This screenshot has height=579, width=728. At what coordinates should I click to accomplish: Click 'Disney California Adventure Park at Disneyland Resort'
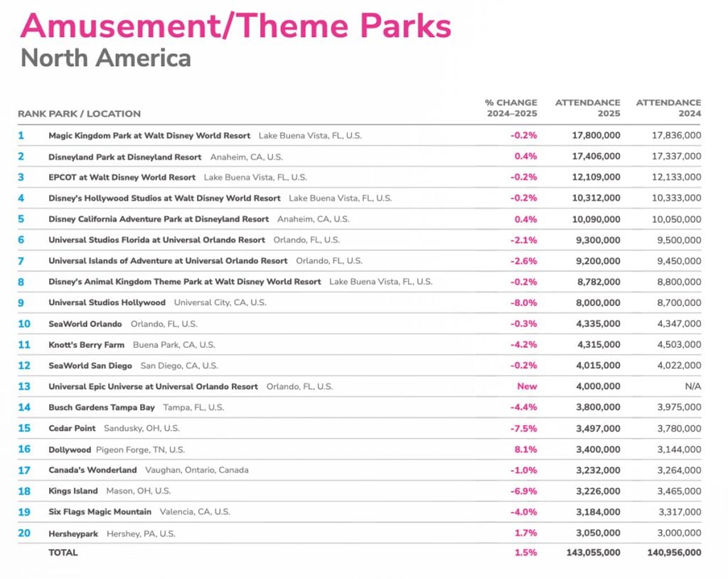[159, 219]
